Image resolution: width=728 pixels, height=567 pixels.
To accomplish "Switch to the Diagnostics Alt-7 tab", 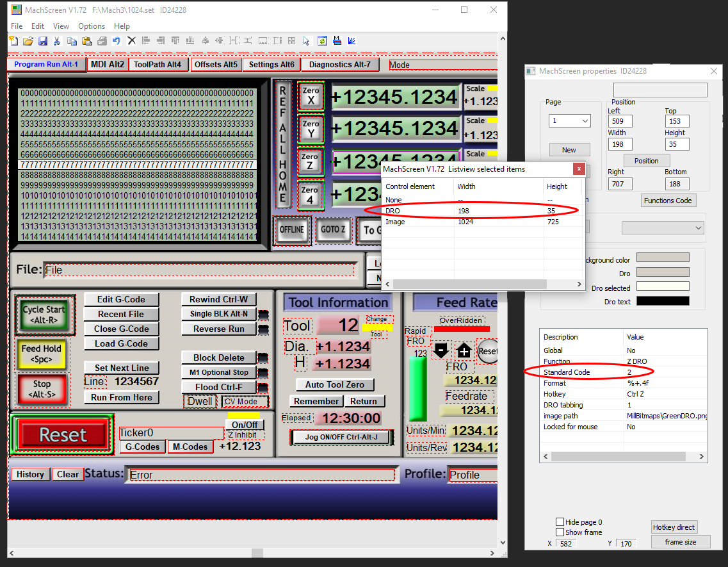I will pyautogui.click(x=340, y=64).
